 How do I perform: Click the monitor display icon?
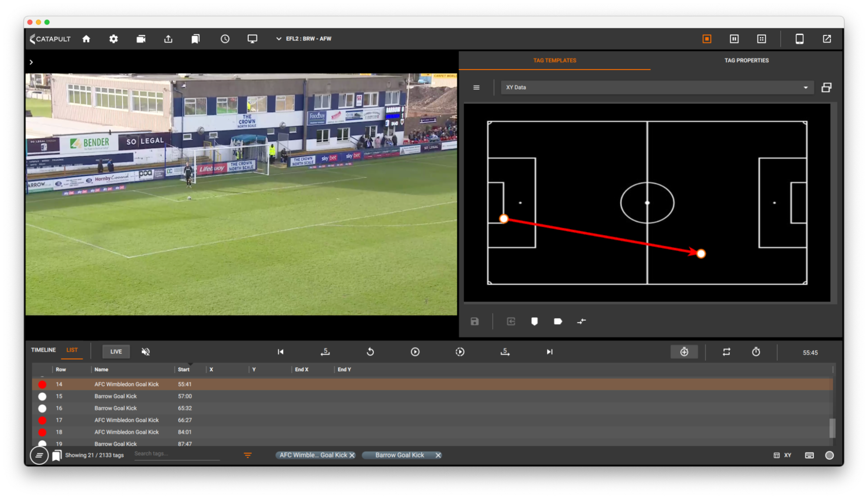coord(252,39)
